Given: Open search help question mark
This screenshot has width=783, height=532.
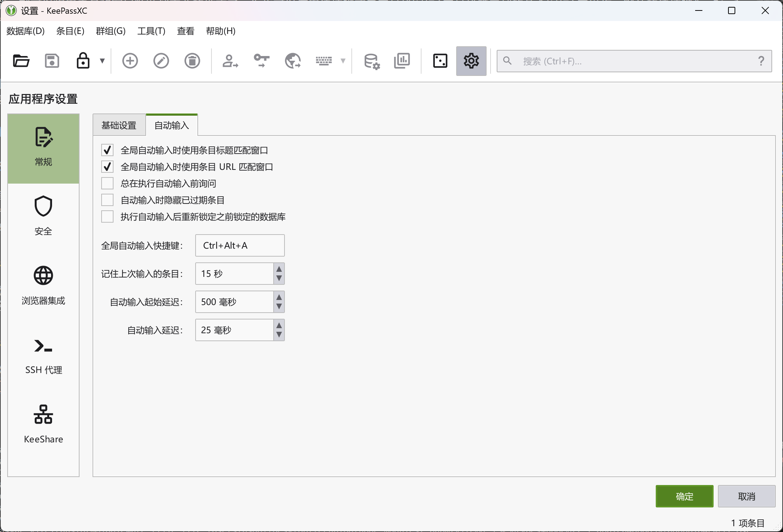Looking at the screenshot, I should (761, 61).
